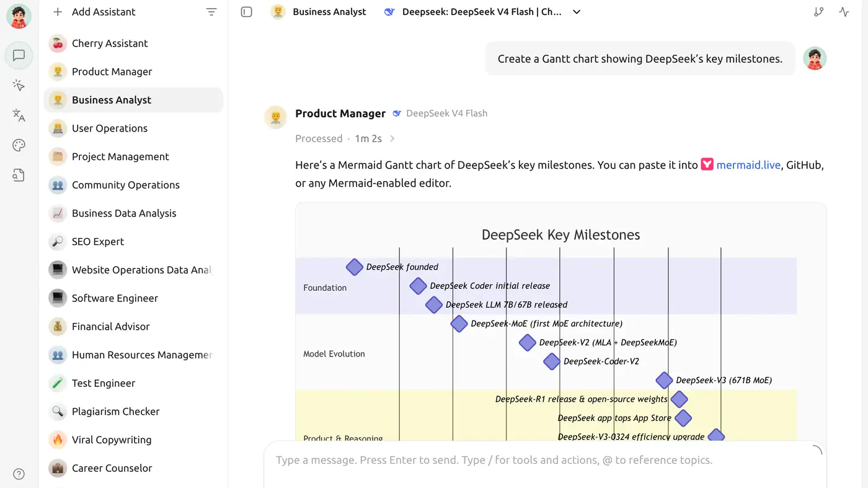The image size is (868, 488).
Task: Select the User Operations assistant
Action: coord(133,128)
